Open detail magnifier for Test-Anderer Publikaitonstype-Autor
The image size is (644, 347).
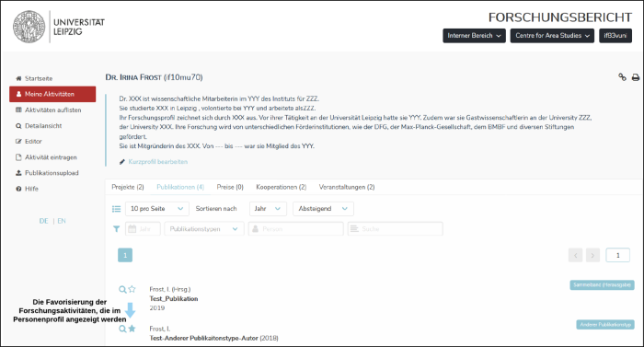pyautogui.click(x=122, y=329)
